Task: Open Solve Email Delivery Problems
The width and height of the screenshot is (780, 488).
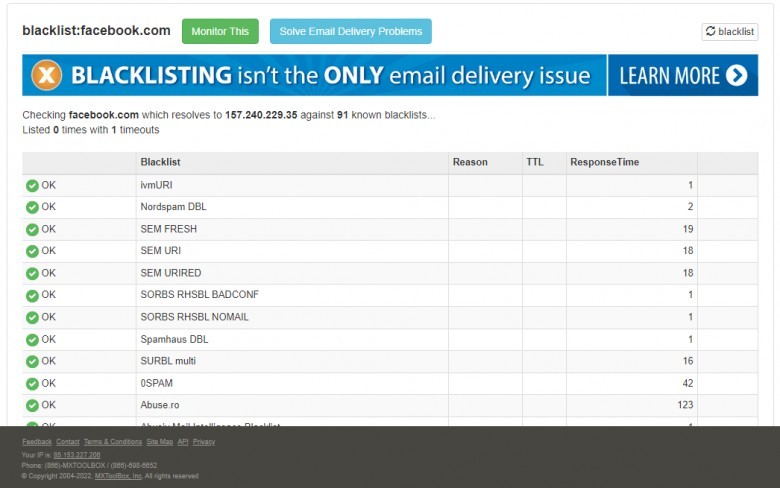Action: point(351,31)
